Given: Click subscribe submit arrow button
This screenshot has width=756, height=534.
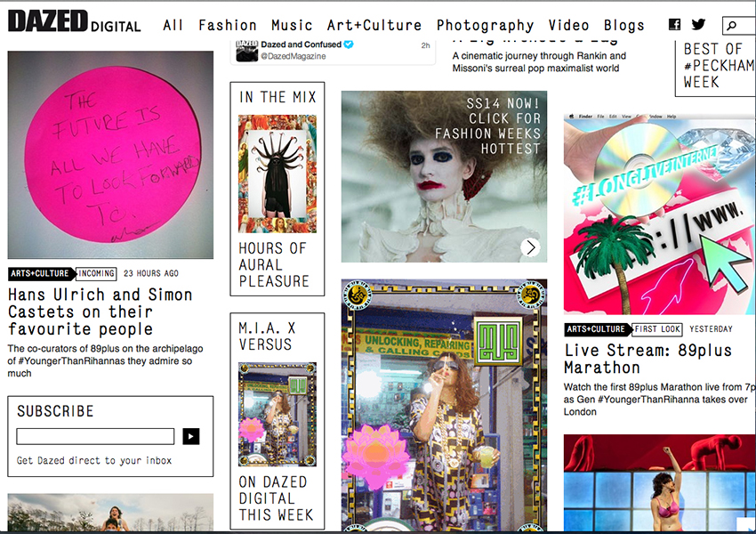Looking at the screenshot, I should [191, 437].
